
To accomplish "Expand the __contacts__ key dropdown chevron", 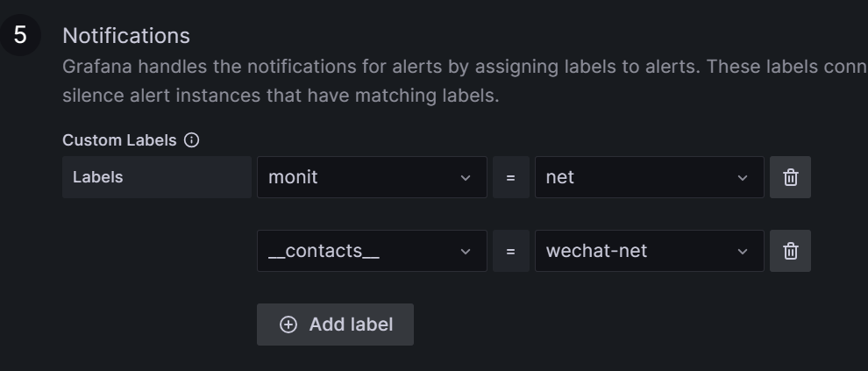I will point(466,252).
